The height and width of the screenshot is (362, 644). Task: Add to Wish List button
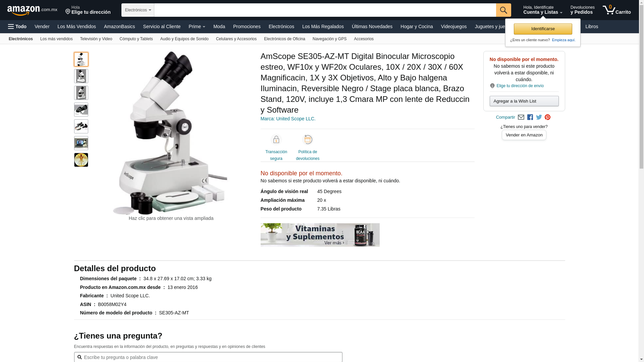point(524,101)
